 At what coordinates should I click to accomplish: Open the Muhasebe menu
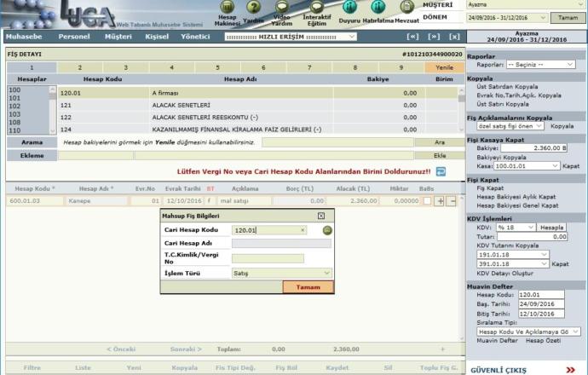[x=24, y=37]
